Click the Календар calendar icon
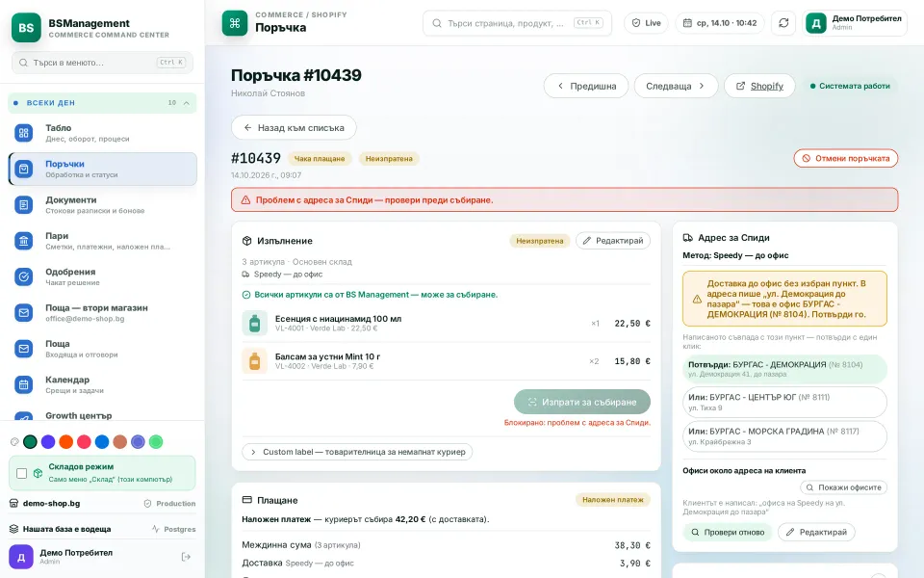Screen dimensions: 924x578 coord(23,384)
